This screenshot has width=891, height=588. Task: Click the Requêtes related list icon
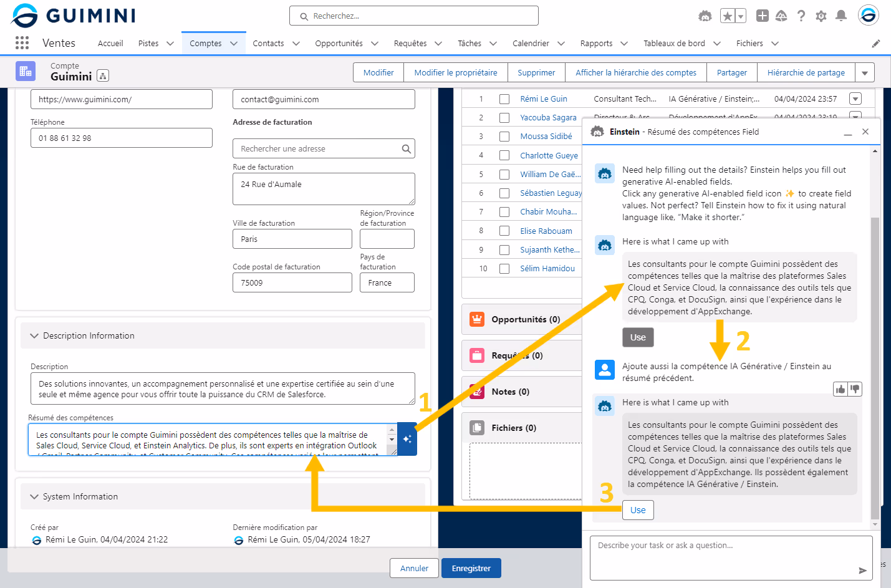(477, 355)
